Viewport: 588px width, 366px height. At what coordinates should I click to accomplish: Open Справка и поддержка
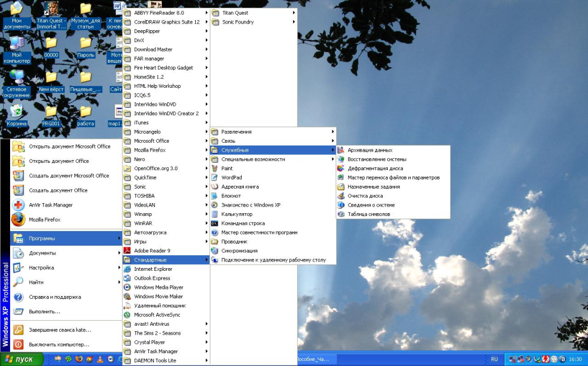[x=66, y=297]
